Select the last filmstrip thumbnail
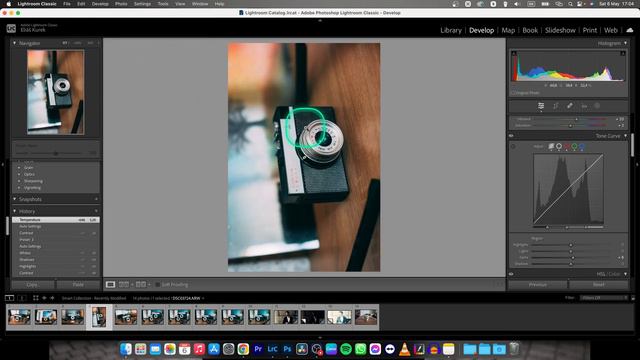640x360 pixels. click(x=366, y=317)
